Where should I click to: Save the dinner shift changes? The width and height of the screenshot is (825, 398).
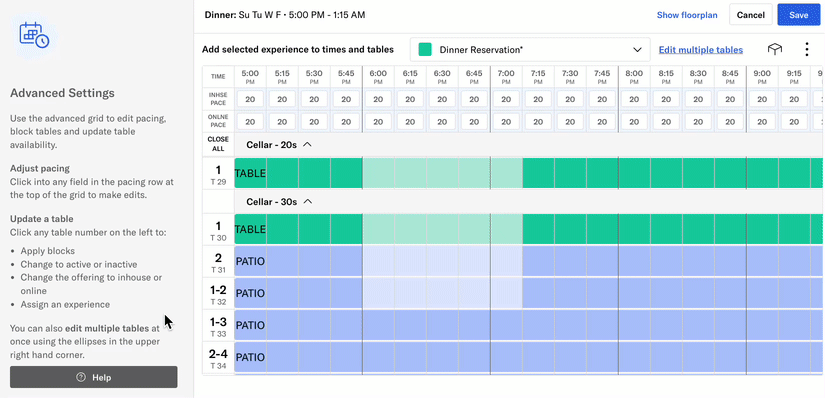pos(798,15)
